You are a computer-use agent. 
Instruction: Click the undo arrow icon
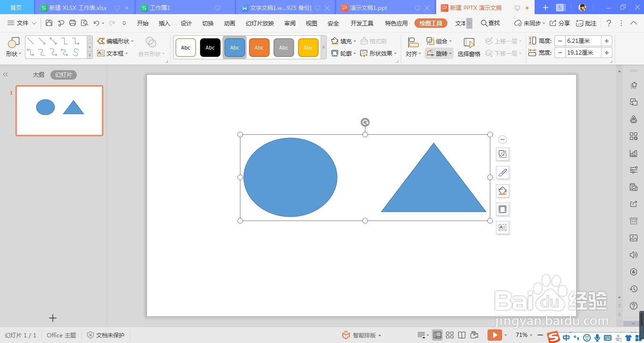(x=97, y=23)
